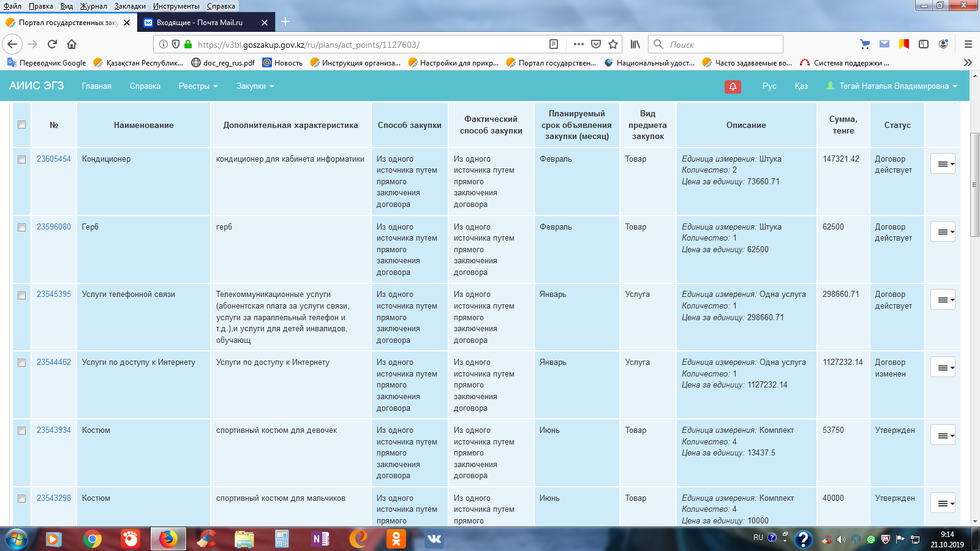Open Переводчик Google bookmark
The height and width of the screenshot is (551, 980).
tap(47, 62)
